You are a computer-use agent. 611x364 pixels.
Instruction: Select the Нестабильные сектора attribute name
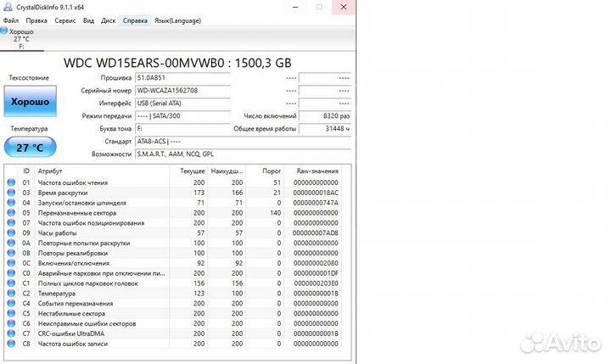(71, 313)
